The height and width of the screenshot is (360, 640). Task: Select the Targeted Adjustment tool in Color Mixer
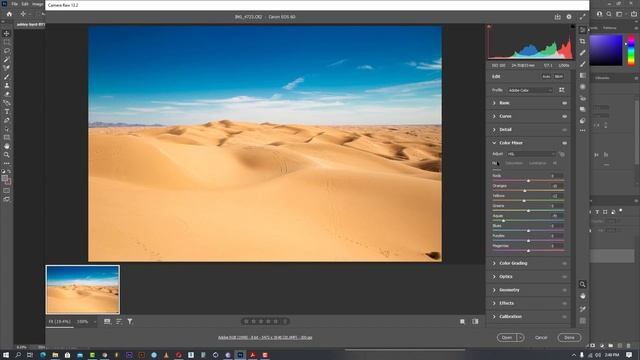pyautogui.click(x=562, y=154)
